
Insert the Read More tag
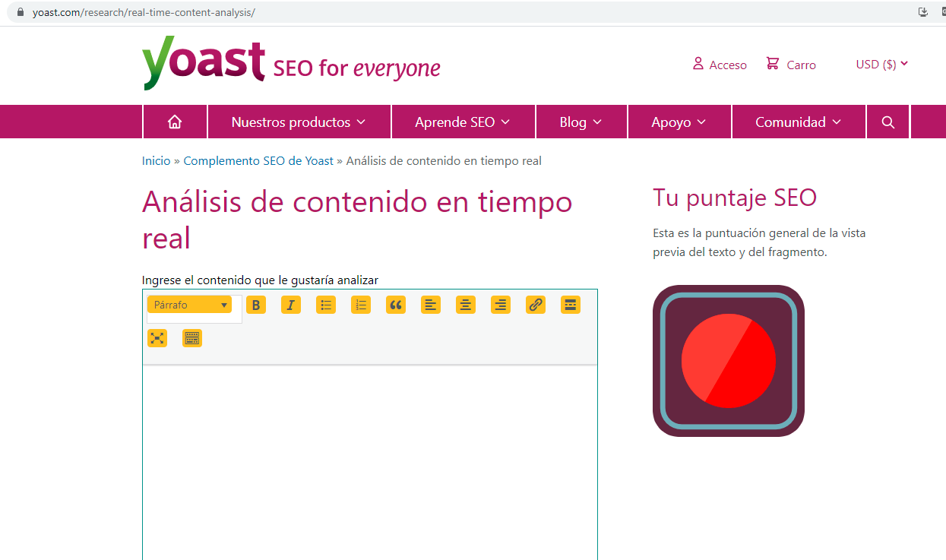pos(571,305)
